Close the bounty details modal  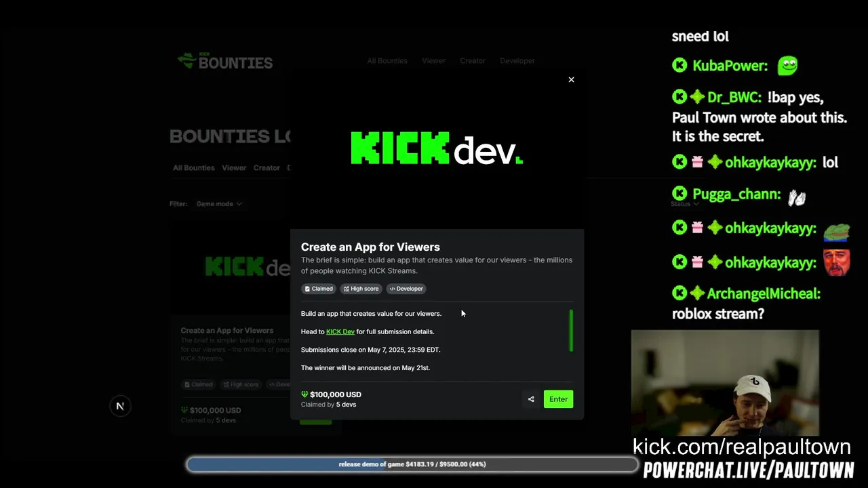tap(571, 80)
